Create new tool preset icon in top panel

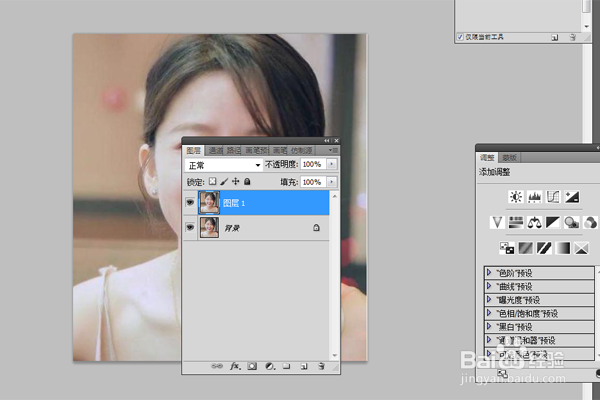(554, 37)
